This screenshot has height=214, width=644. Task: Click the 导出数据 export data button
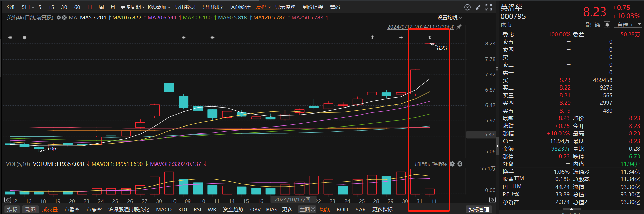(x=185, y=7)
